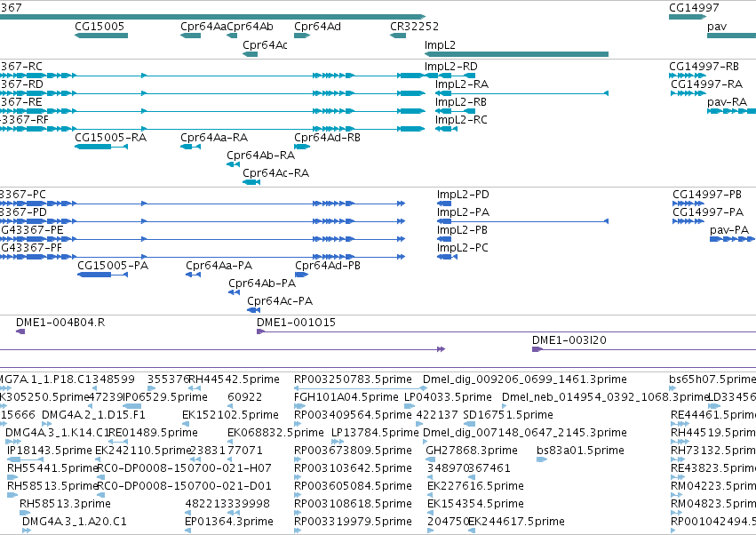Select RP003319979.5prime EST label

[x=353, y=522]
